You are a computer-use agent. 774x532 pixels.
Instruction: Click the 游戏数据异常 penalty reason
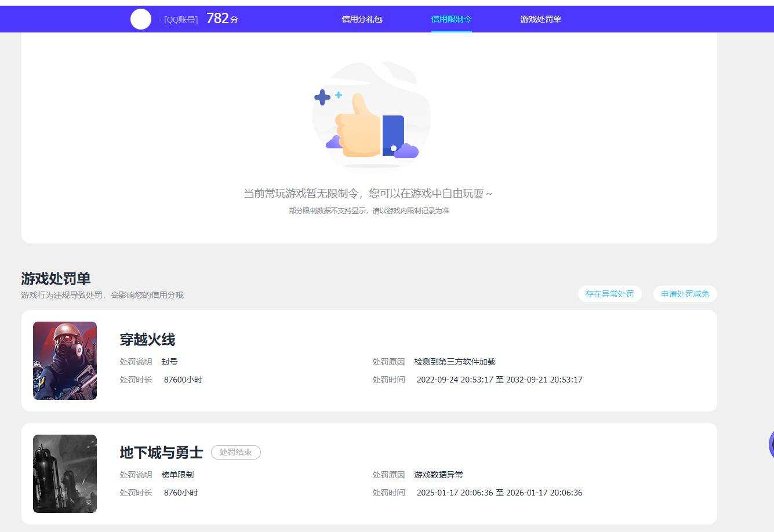(x=438, y=475)
